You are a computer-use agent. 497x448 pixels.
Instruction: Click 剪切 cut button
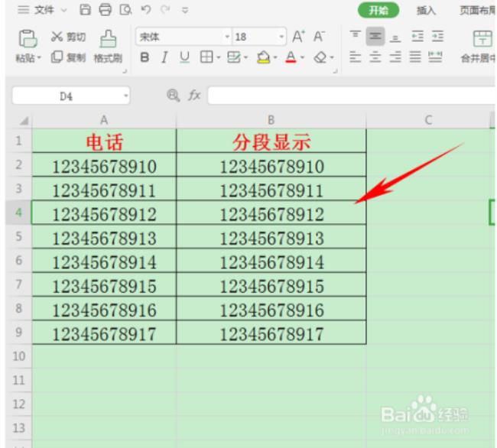tap(68, 37)
